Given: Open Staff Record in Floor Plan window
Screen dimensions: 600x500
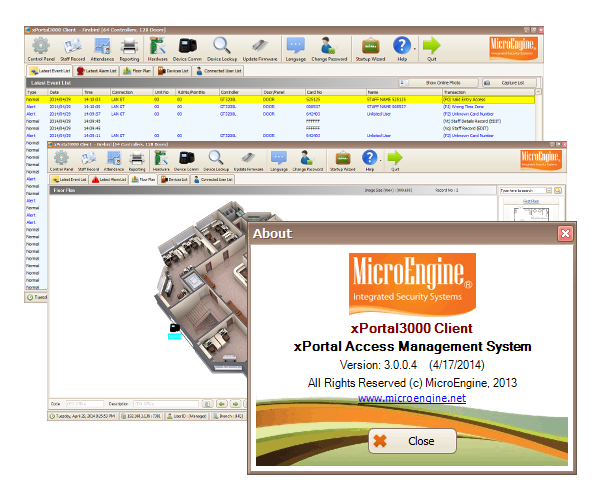Looking at the screenshot, I should tap(88, 161).
